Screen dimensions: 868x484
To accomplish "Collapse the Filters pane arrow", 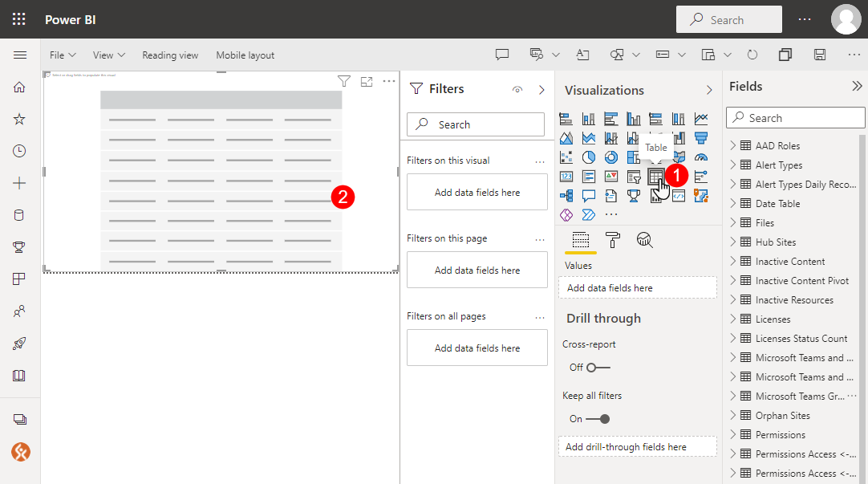I will [x=541, y=90].
